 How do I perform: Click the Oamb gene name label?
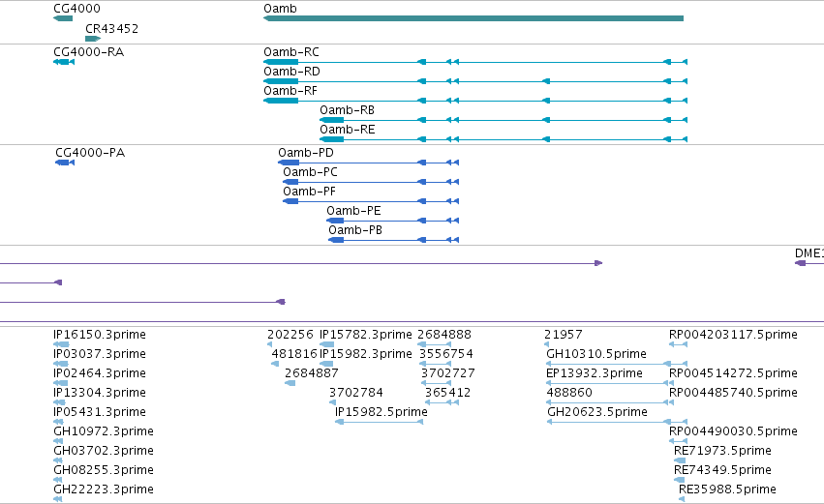[280, 9]
